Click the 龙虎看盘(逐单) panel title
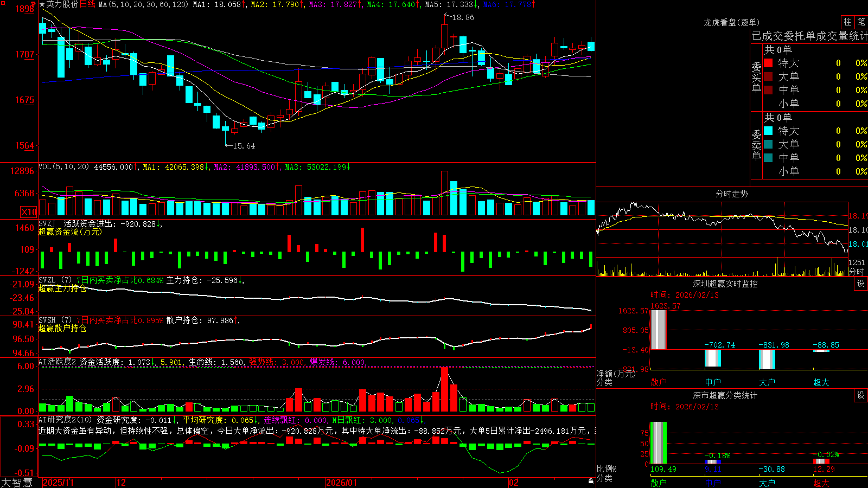The width and height of the screenshot is (868, 488). click(x=732, y=22)
